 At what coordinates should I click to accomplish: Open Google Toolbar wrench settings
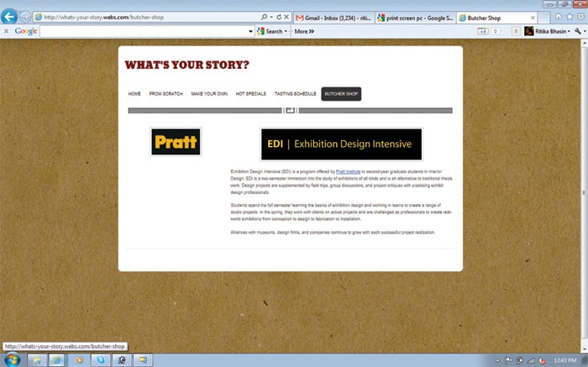578,31
